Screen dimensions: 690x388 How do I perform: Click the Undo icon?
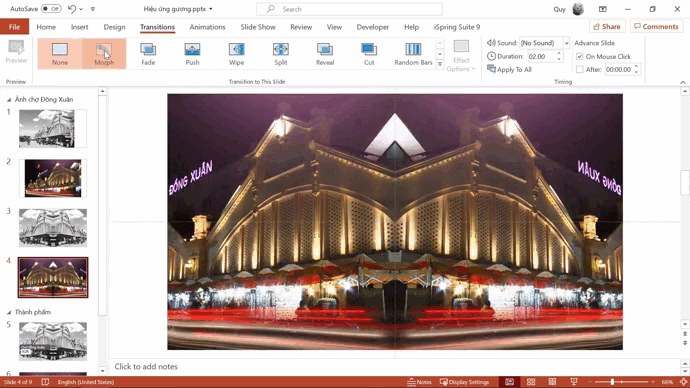(x=72, y=9)
